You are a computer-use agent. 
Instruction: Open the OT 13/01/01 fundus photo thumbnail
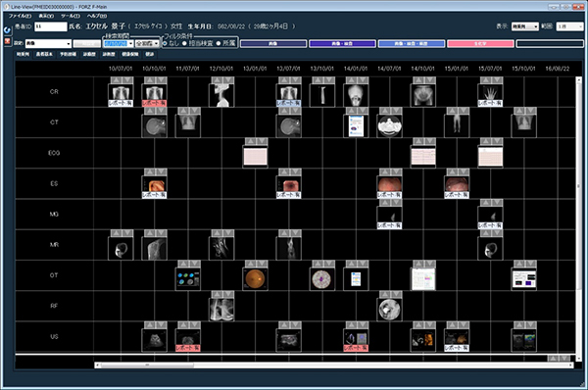tap(255, 279)
